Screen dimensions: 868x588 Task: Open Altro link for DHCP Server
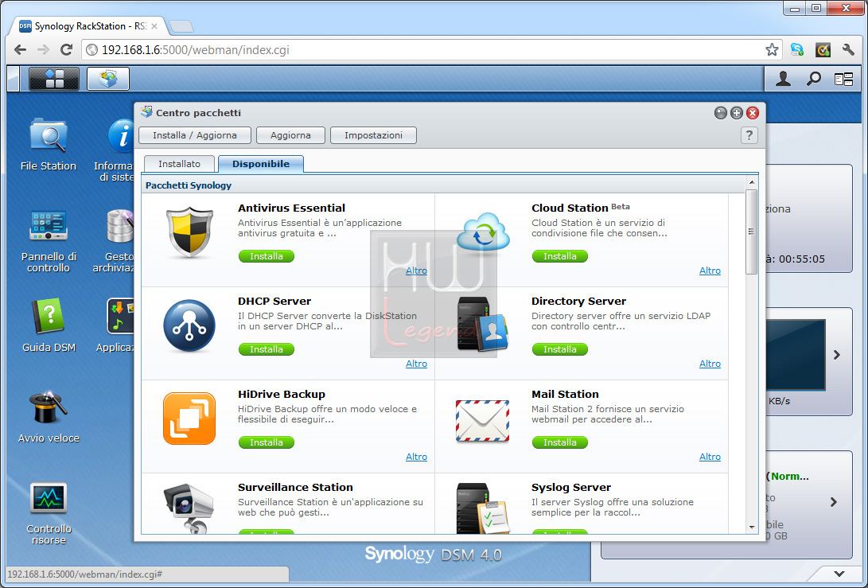tap(416, 364)
